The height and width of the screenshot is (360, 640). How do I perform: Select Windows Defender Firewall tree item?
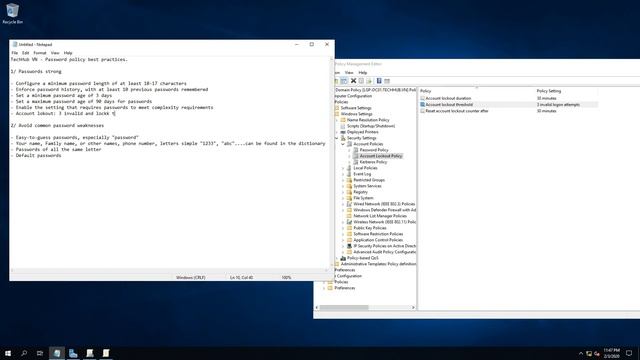coord(384,210)
